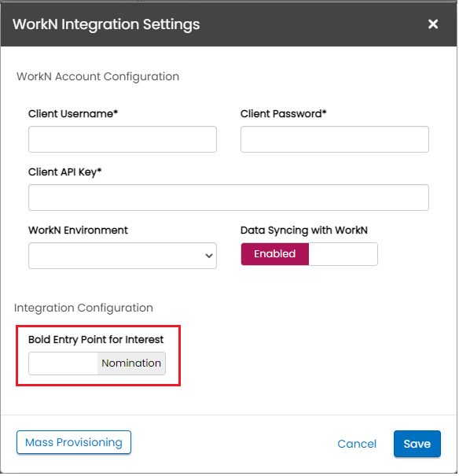The width and height of the screenshot is (459, 476).
Task: Click the Client API Key* label
Action: (65, 172)
